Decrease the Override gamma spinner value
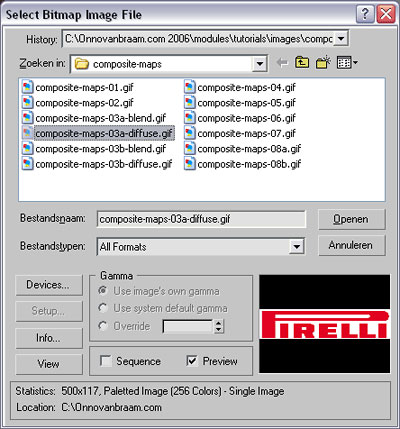The height and width of the screenshot is (429, 400). coord(218,330)
